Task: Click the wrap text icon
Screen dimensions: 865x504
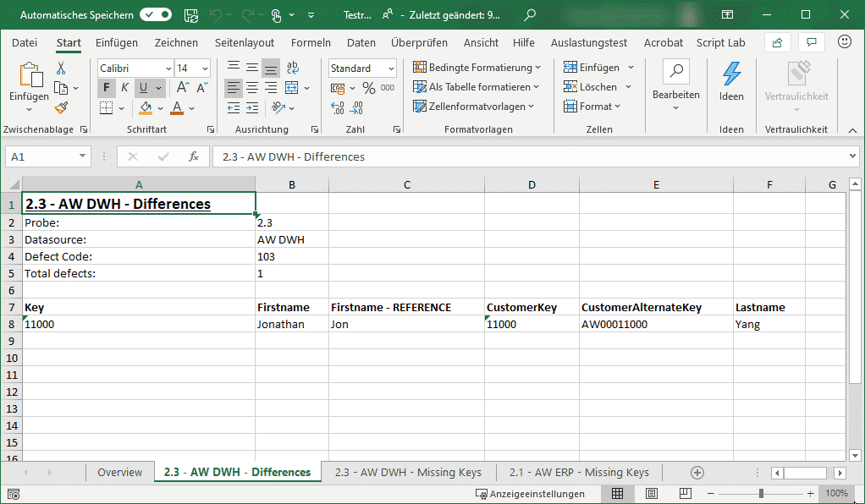Action: 292,68
